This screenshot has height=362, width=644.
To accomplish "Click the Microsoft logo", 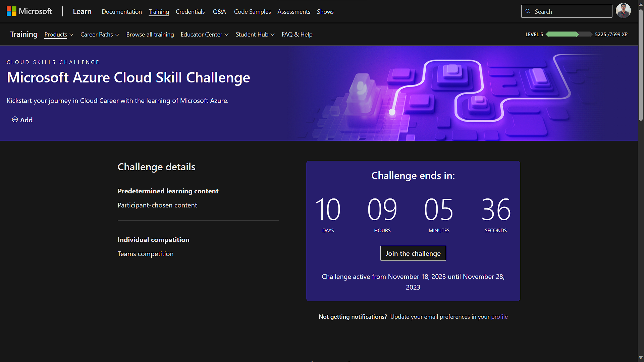I will click(30, 11).
